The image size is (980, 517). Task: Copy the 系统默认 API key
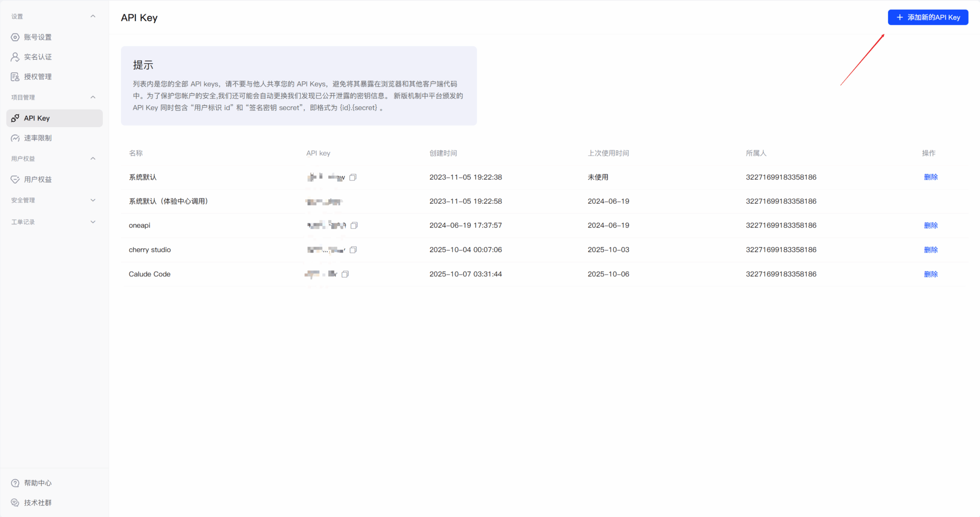(353, 177)
